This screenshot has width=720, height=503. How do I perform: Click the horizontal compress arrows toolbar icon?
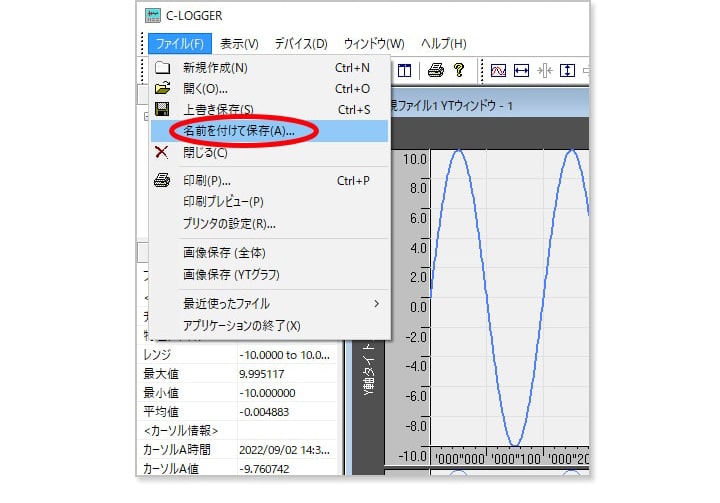[545, 70]
